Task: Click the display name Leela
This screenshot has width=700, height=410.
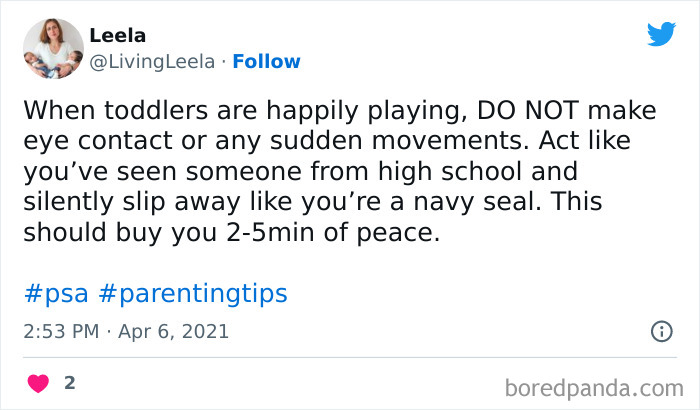Action: (x=117, y=35)
